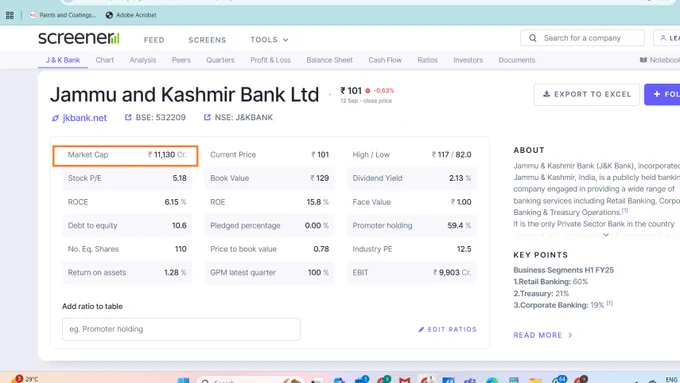
Task: Select Debt to equity 10.6 row
Action: pos(127,226)
